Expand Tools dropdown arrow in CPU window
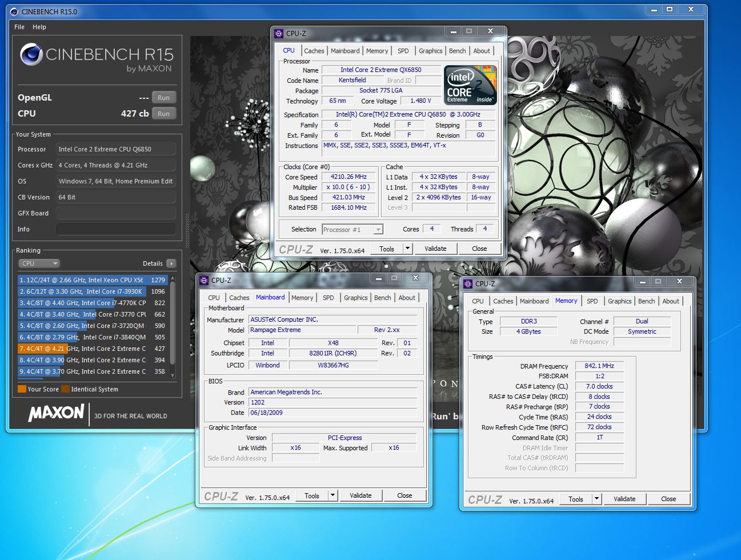Viewport: 741px width, 560px height. point(407,249)
